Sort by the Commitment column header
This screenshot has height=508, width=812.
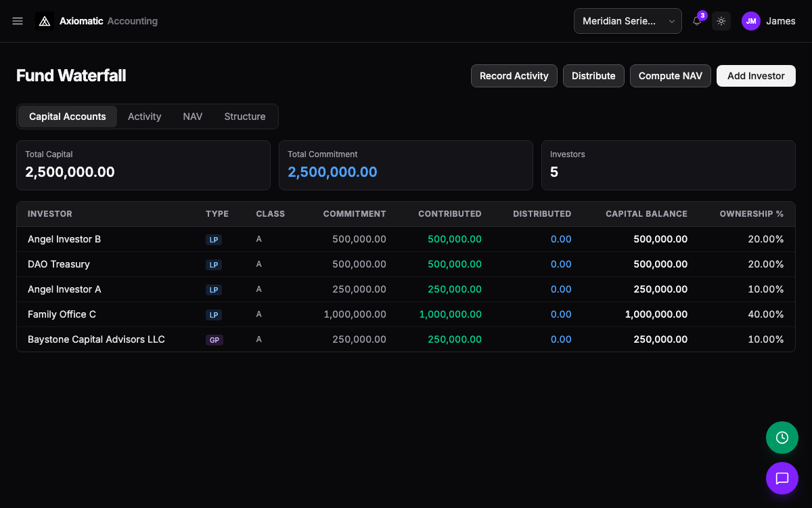tap(355, 214)
